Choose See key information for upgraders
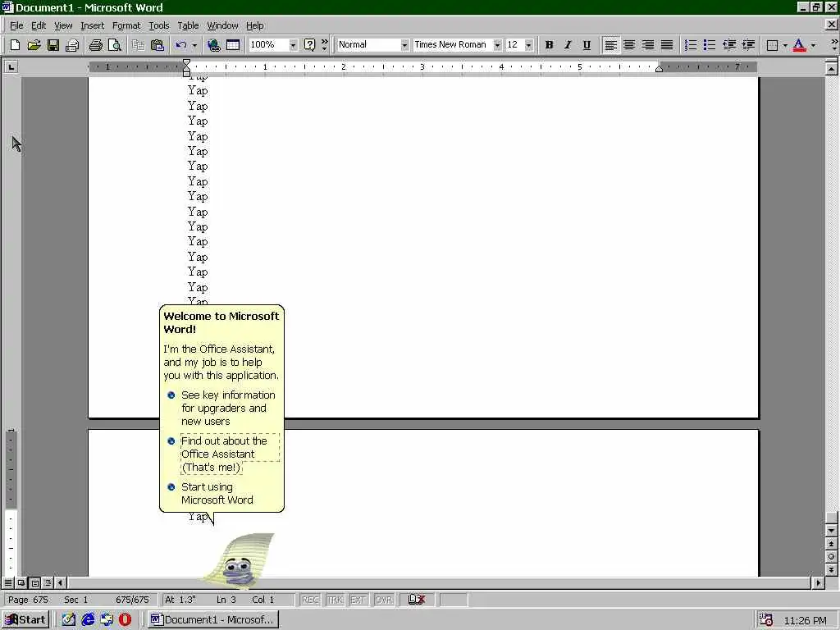 click(222, 409)
